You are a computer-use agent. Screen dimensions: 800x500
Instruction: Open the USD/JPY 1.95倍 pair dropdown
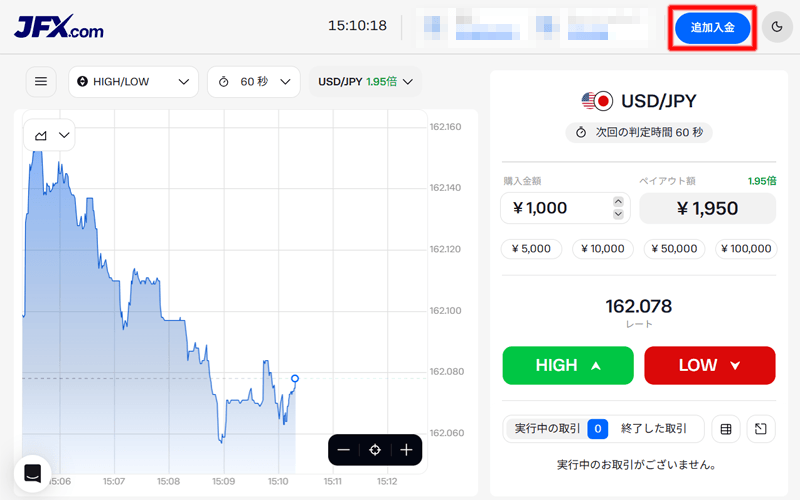(x=365, y=82)
